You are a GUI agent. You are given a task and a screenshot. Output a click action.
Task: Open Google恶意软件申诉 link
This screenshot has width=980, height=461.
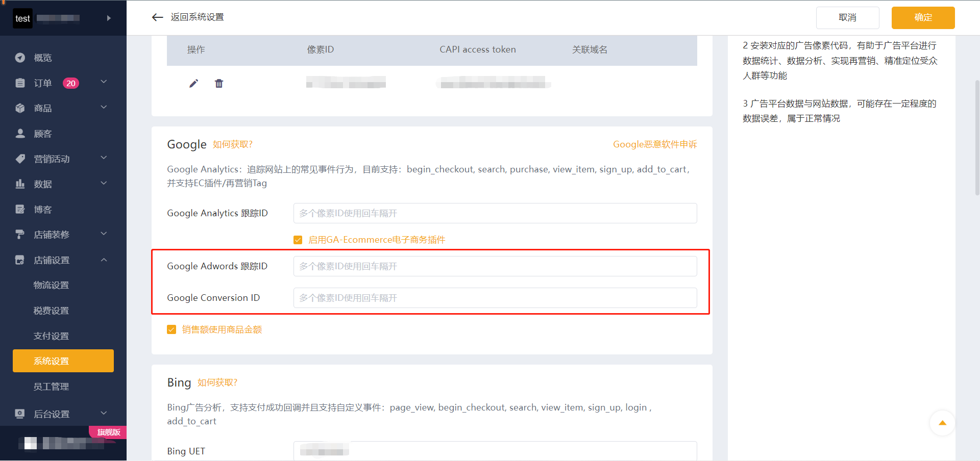(655, 144)
